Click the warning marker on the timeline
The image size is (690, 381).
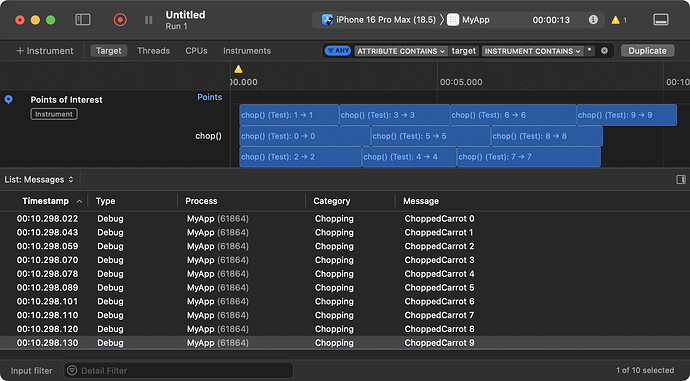[238, 69]
